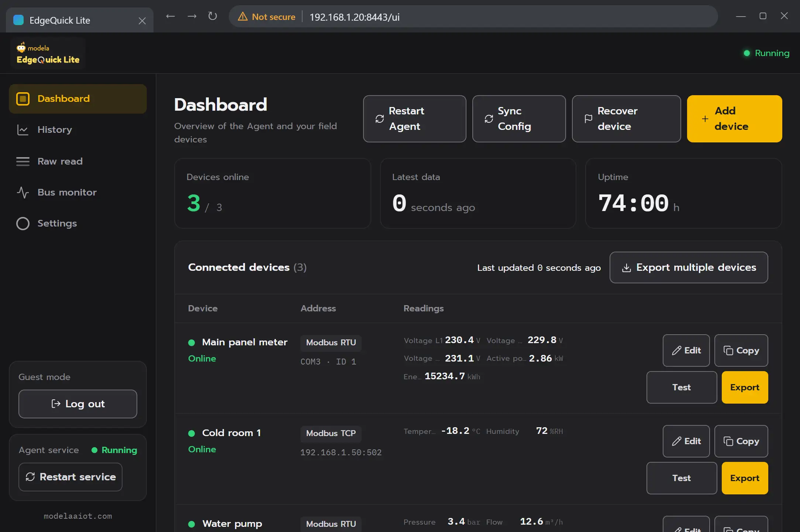Click the address bar URL
The width and height of the screenshot is (800, 532).
[x=355, y=17]
